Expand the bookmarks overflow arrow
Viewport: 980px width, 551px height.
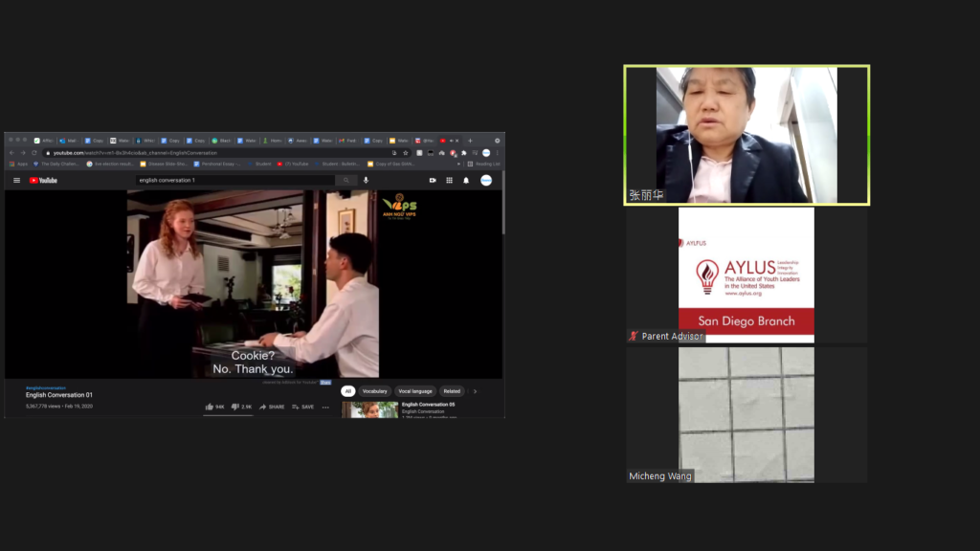(458, 165)
